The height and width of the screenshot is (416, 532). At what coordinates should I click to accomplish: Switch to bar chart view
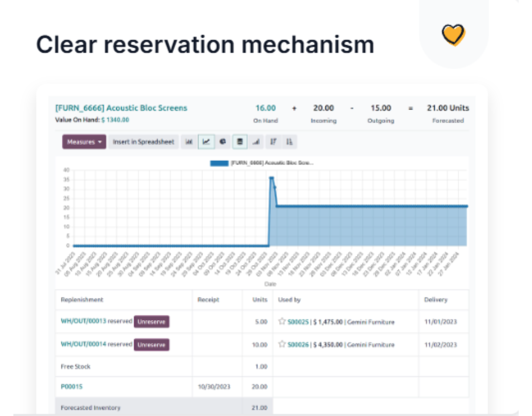189,142
